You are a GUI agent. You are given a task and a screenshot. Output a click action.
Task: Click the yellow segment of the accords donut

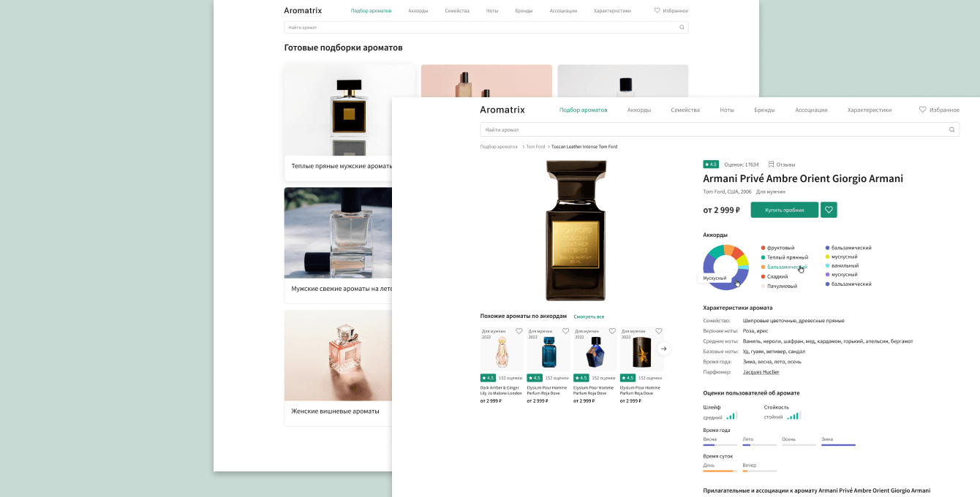point(742,260)
